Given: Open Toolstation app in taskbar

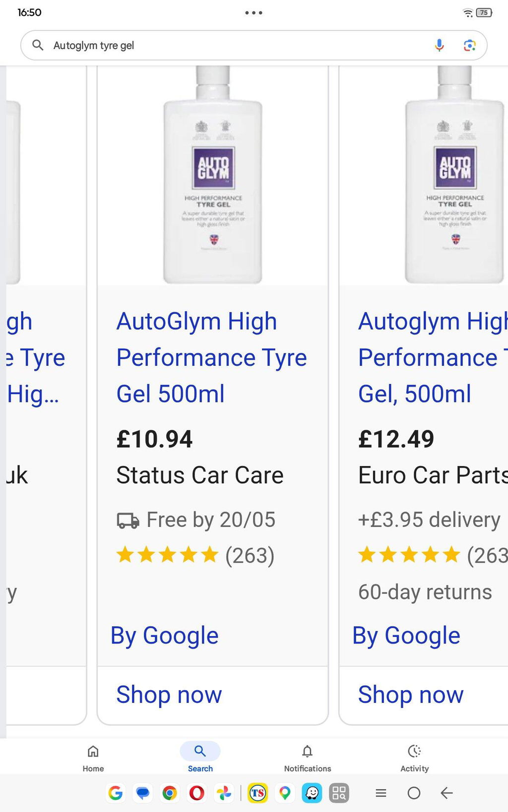Looking at the screenshot, I should point(257,793).
